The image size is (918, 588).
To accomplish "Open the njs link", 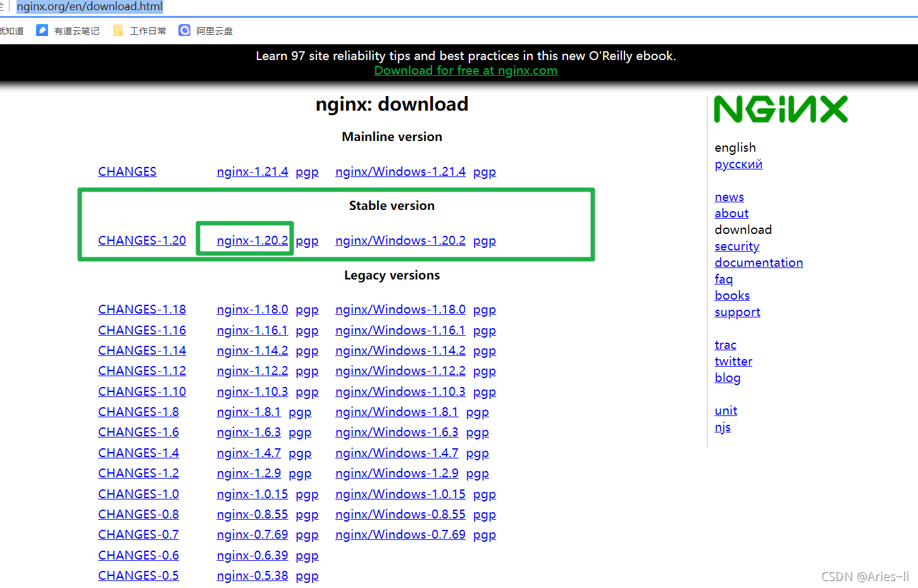I will 723,427.
